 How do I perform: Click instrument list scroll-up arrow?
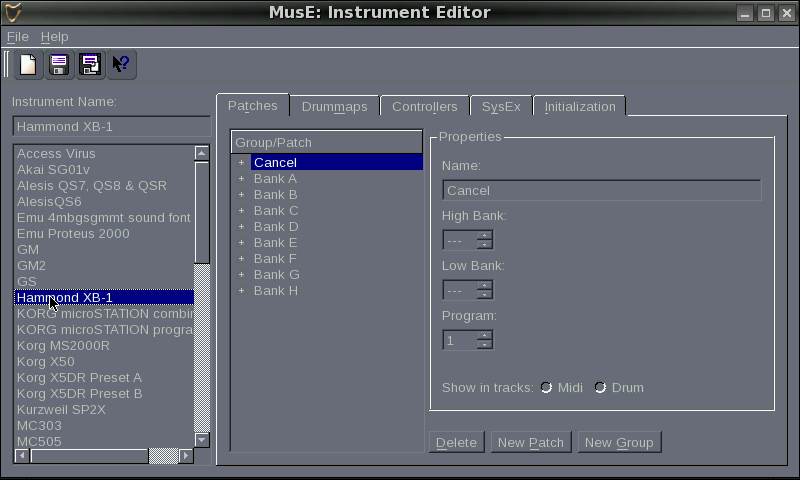pos(202,153)
